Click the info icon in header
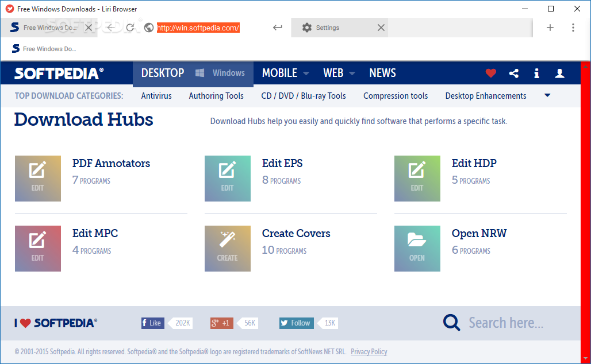The height and width of the screenshot is (364, 591). [536, 73]
